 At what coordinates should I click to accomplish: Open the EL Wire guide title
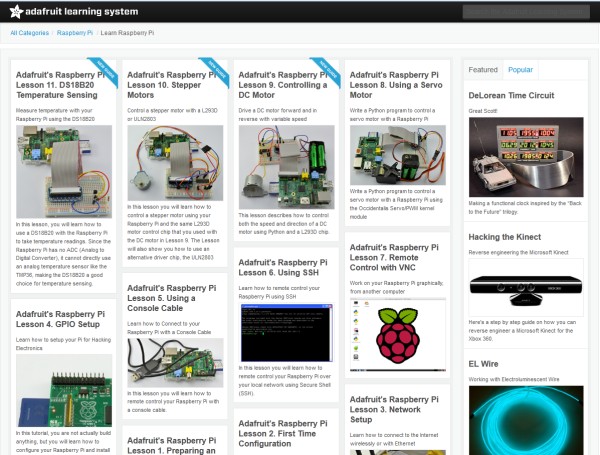point(483,364)
